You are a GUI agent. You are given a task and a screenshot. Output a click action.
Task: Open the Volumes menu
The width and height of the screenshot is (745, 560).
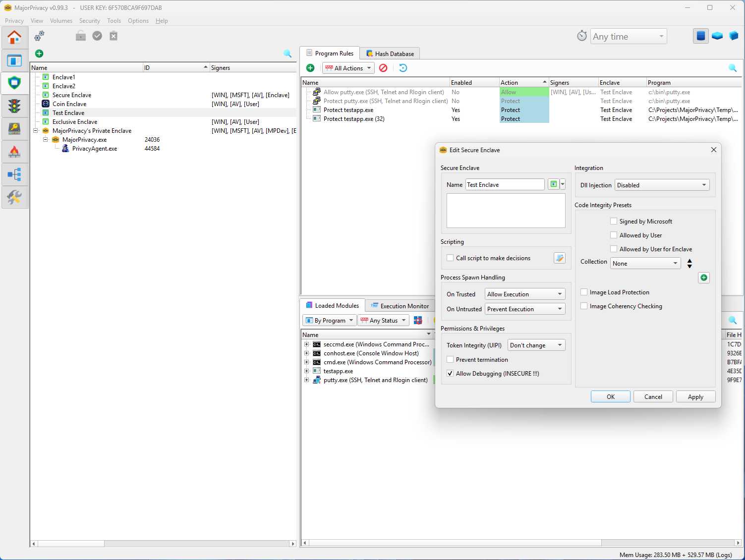[61, 21]
